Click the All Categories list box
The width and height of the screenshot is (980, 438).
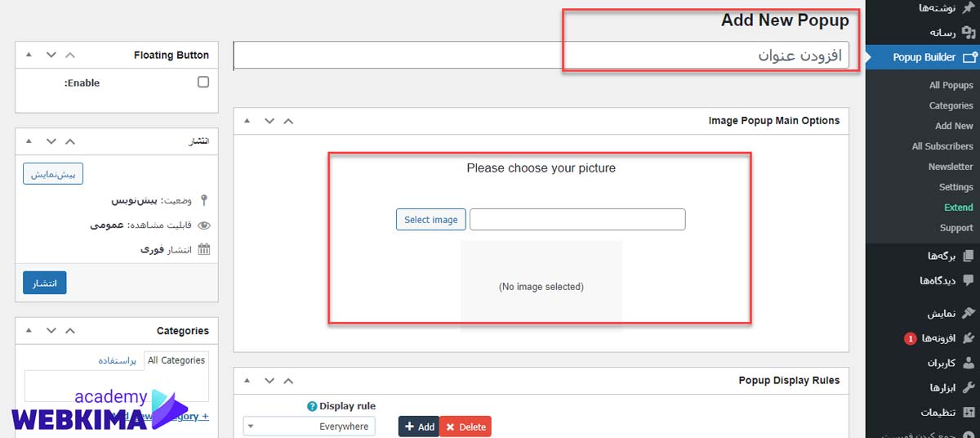point(117,386)
